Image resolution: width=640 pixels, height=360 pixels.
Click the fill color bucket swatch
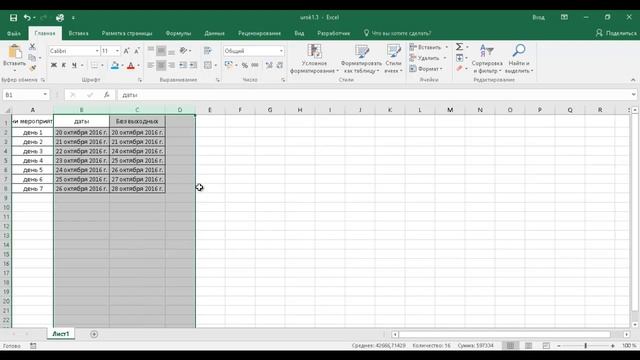[115, 65]
